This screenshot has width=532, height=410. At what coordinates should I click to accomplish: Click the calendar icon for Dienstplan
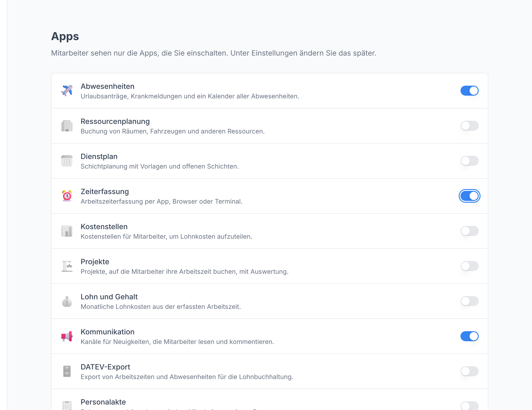tap(67, 161)
